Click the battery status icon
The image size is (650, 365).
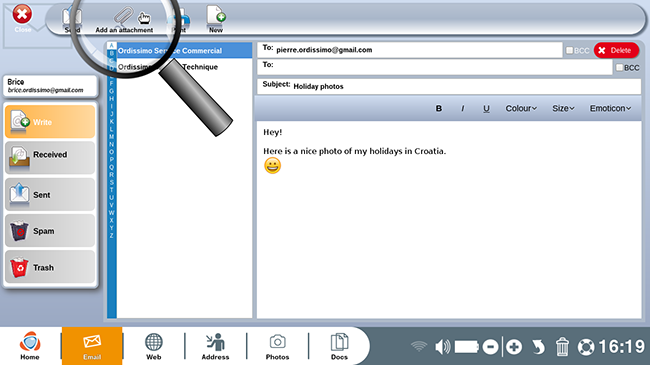pos(467,347)
